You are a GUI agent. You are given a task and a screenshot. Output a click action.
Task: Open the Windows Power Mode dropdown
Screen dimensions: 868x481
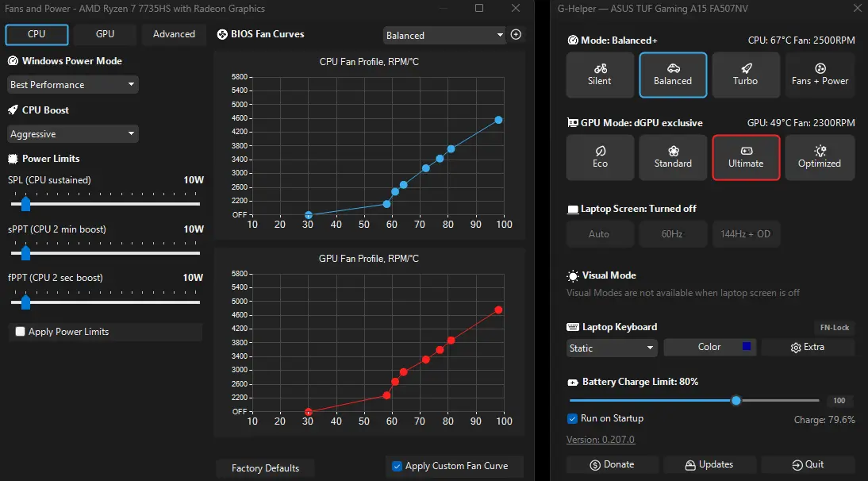point(72,85)
